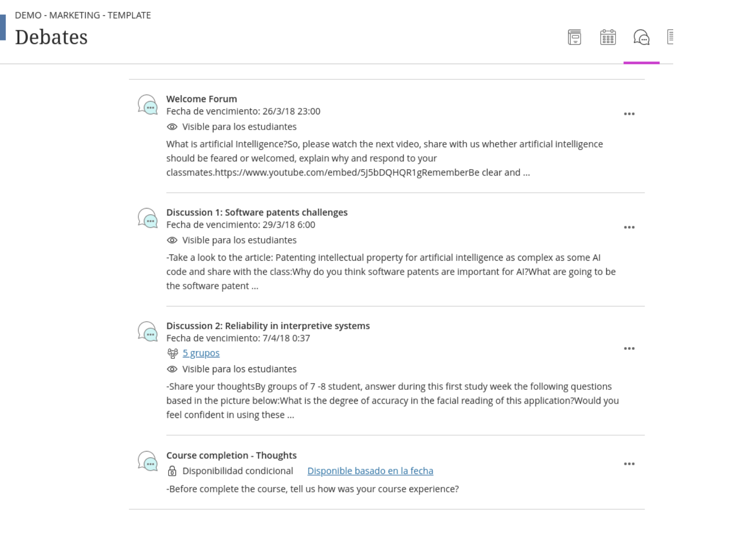Click the groups icon beside 5 grupos
756x556 pixels.
pos(172,353)
